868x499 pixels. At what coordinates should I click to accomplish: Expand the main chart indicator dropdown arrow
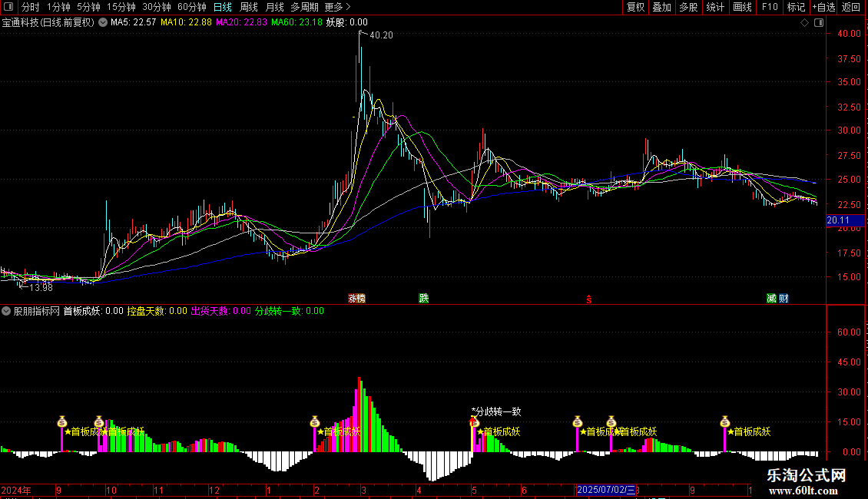(x=103, y=23)
